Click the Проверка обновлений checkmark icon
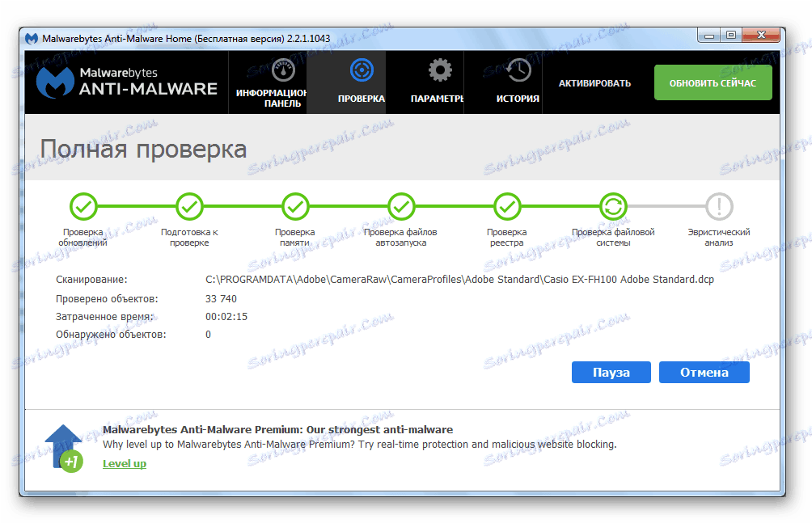812x523 pixels. 83,206
